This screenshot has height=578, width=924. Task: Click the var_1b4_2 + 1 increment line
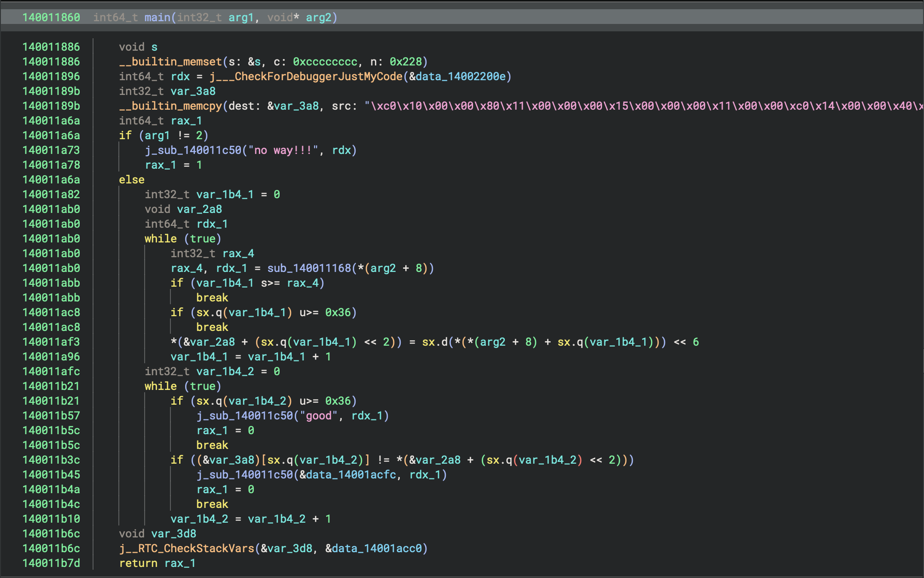pos(251,519)
